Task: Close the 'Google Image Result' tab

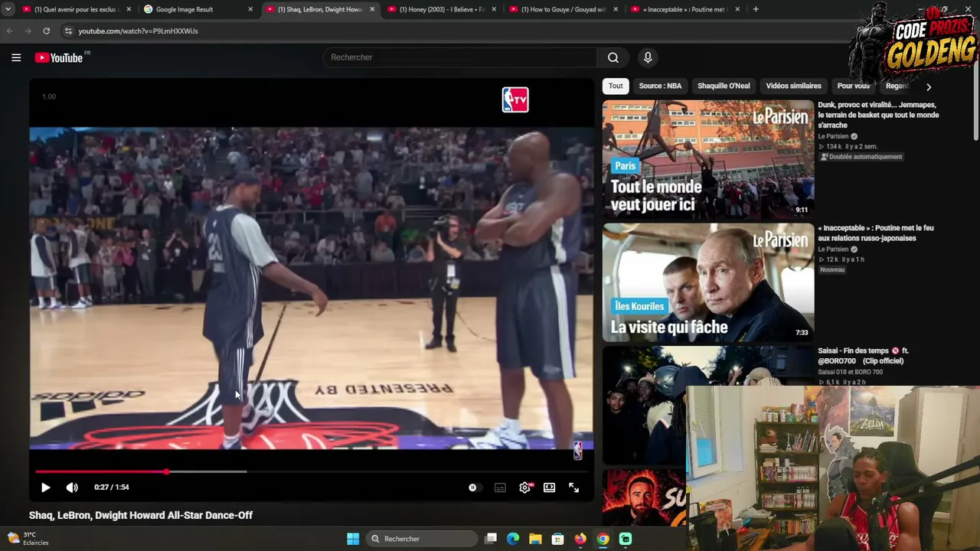Action: [250, 9]
